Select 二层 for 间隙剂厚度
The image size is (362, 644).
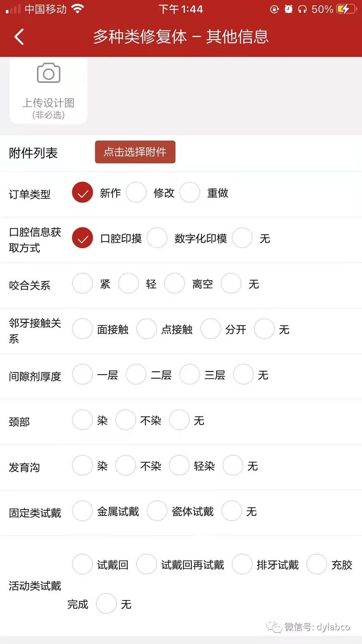(136, 375)
